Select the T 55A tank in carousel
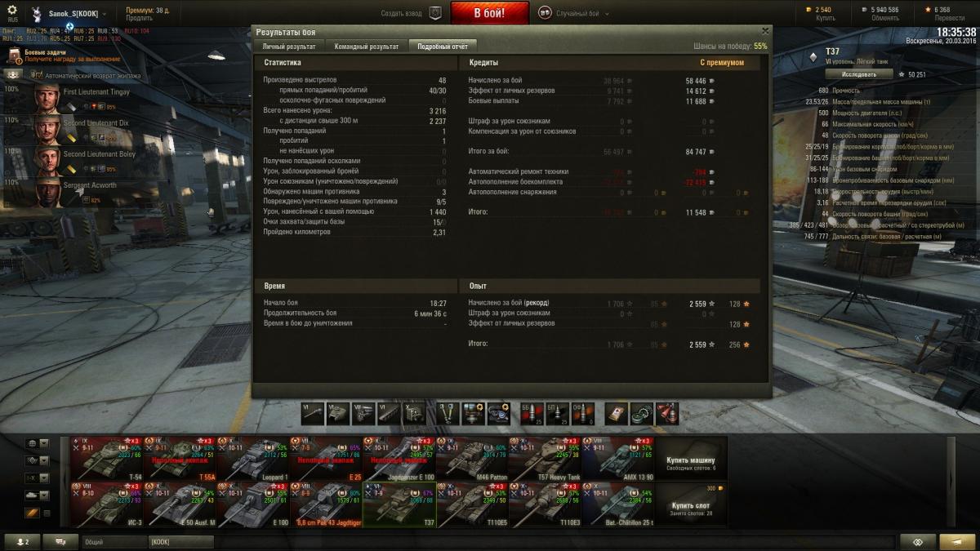Screen dimensions: 980x551 (x=180, y=459)
